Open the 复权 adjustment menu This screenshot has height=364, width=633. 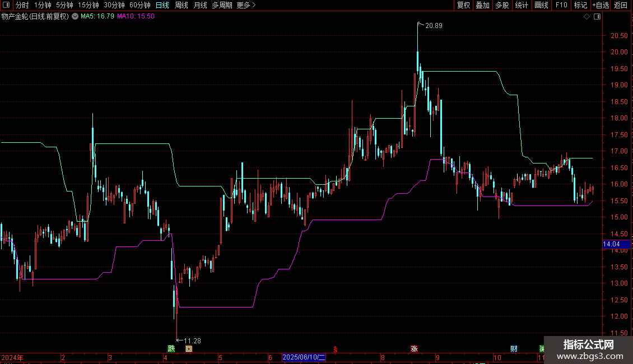(463, 5)
